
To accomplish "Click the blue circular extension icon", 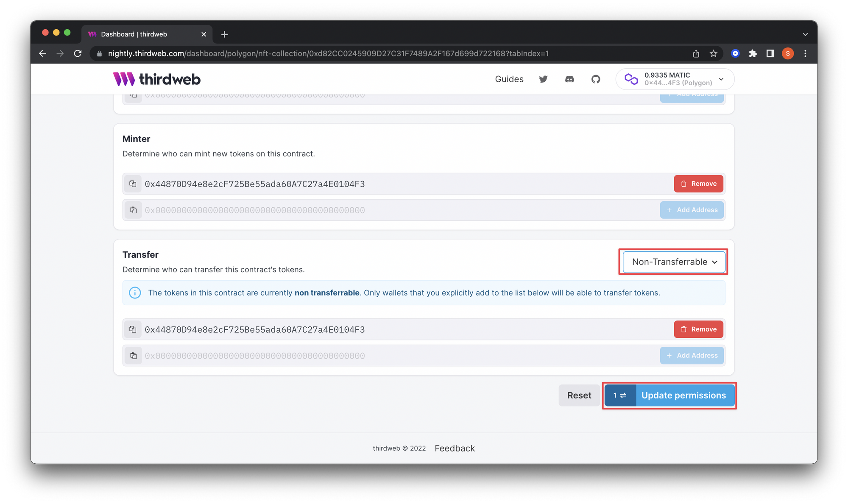I will click(735, 53).
